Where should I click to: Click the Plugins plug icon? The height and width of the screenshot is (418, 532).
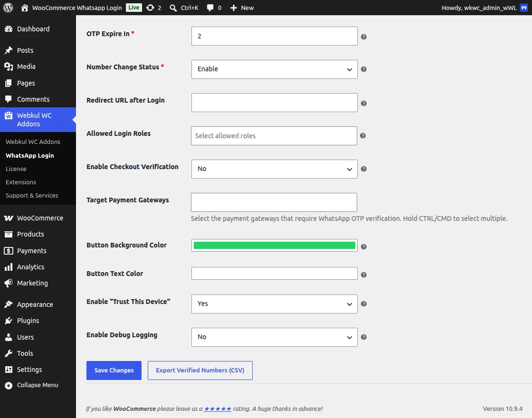pyautogui.click(x=9, y=321)
